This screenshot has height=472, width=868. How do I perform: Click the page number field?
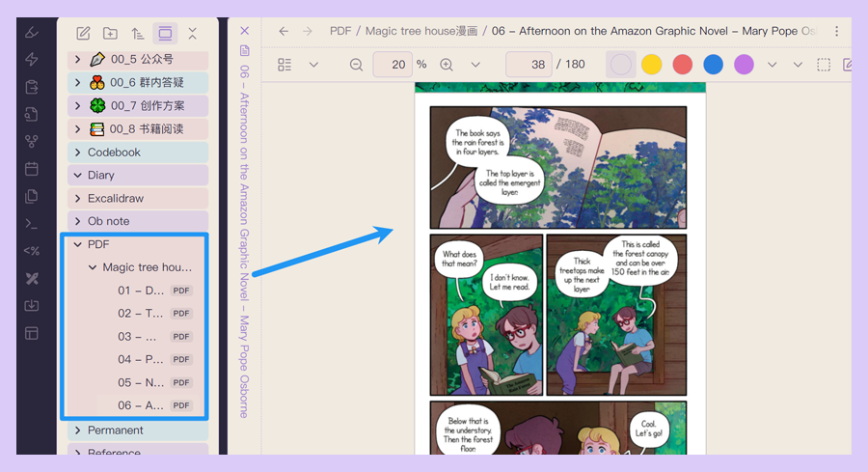pos(528,65)
